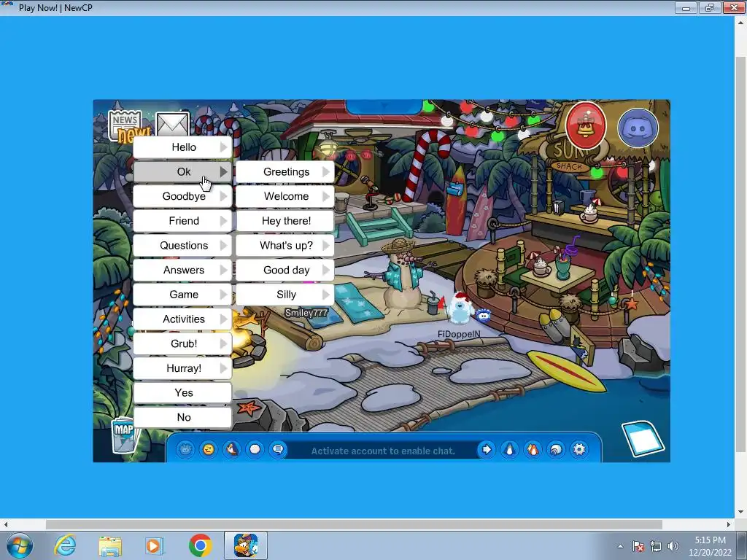Open the Discord icon button
Screen dimensions: 747x560
pyautogui.click(x=638, y=128)
